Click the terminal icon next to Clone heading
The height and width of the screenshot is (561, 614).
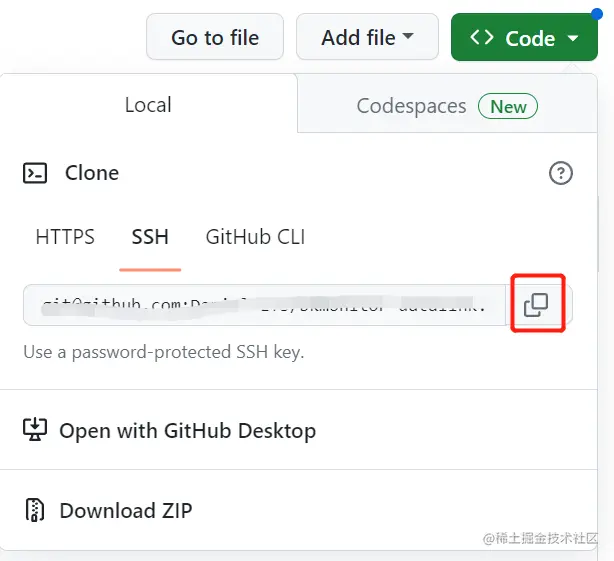click(x=36, y=173)
